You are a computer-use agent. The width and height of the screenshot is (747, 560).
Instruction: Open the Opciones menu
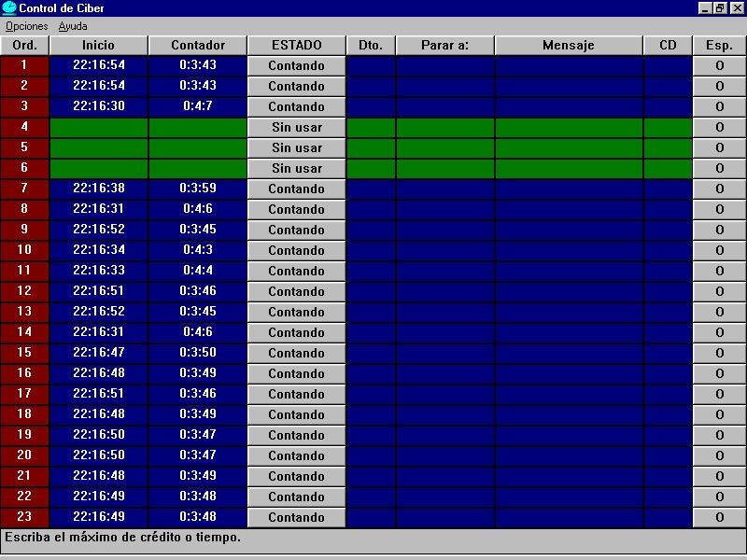point(26,26)
